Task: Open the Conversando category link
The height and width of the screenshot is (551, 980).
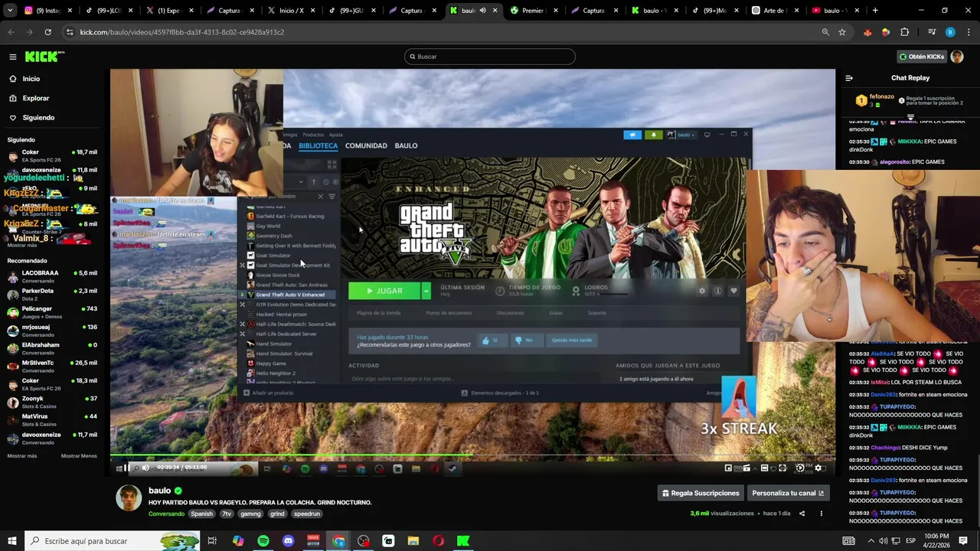Action: [166, 514]
